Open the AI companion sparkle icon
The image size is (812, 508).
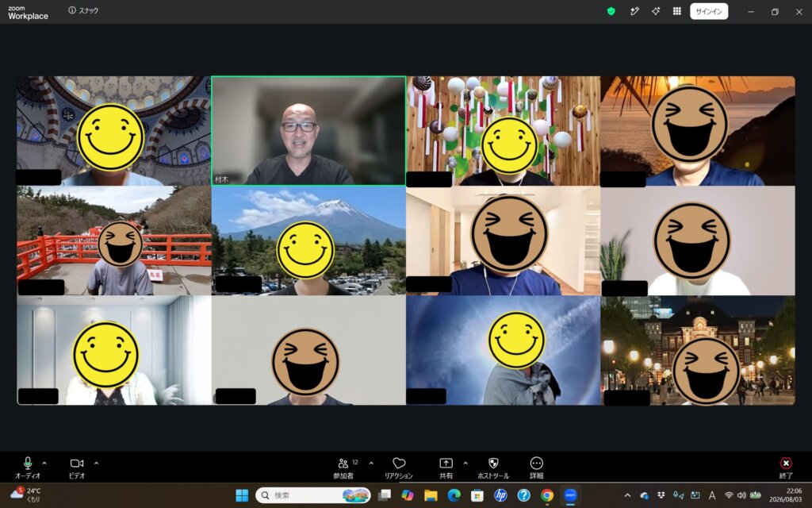click(x=656, y=11)
